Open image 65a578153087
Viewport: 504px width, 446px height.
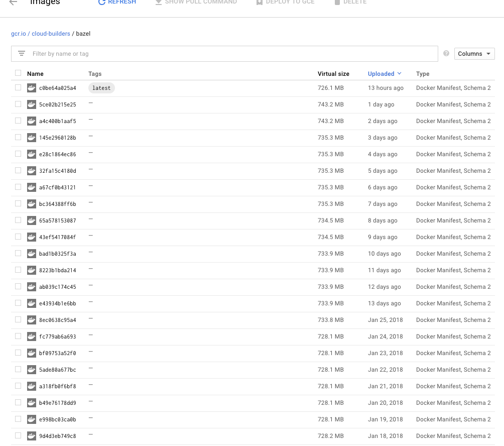coord(58,220)
